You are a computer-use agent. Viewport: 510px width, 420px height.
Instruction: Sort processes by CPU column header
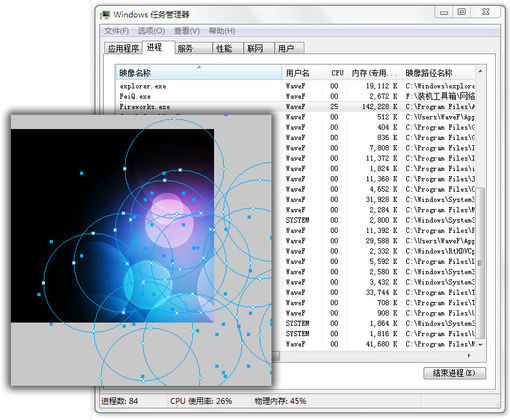pyautogui.click(x=337, y=73)
